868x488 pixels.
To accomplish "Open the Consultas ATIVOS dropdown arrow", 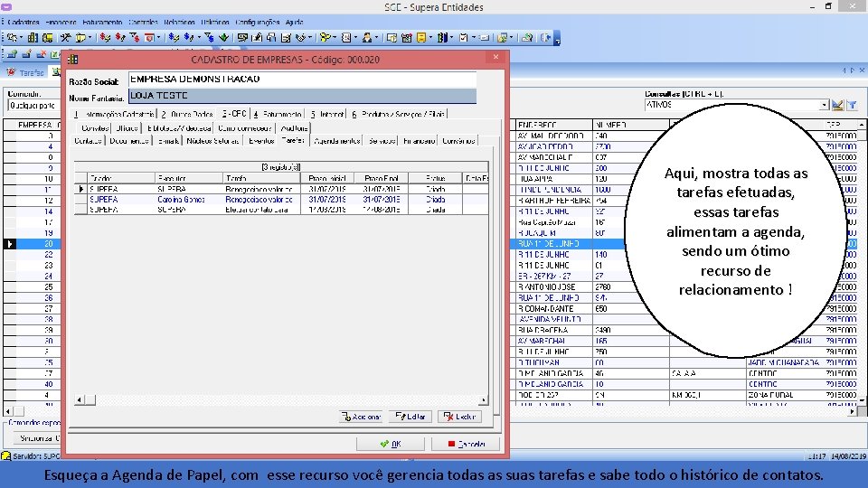I will pyautogui.click(x=824, y=105).
